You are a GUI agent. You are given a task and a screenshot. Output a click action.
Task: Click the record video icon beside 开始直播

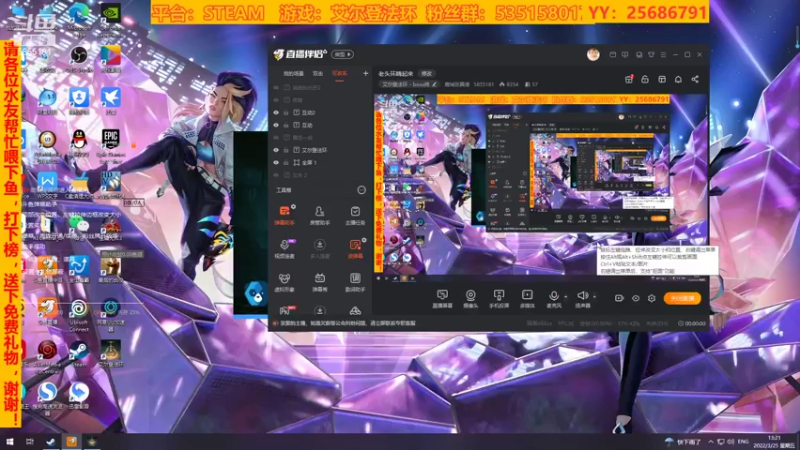coord(619,298)
